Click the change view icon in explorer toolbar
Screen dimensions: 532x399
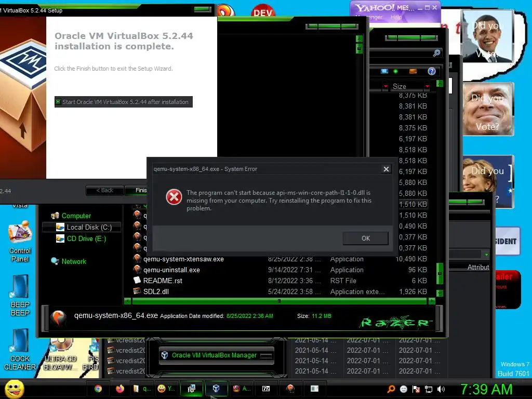click(384, 71)
